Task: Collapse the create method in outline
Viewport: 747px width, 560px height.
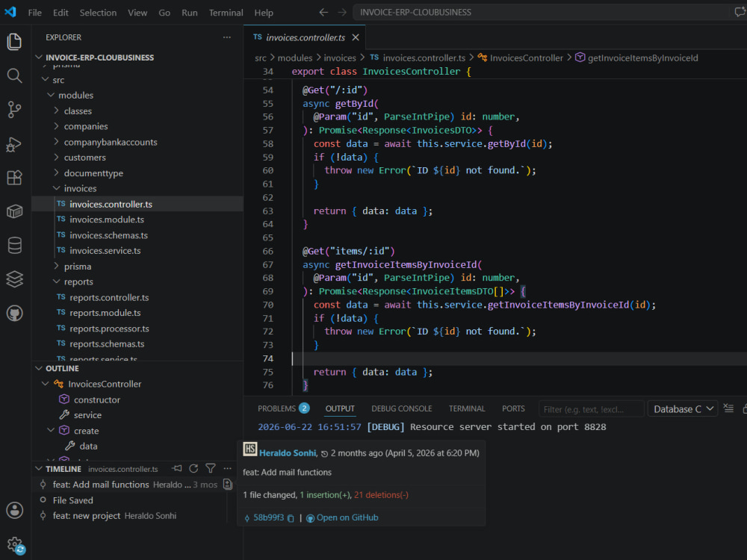Action: click(51, 431)
